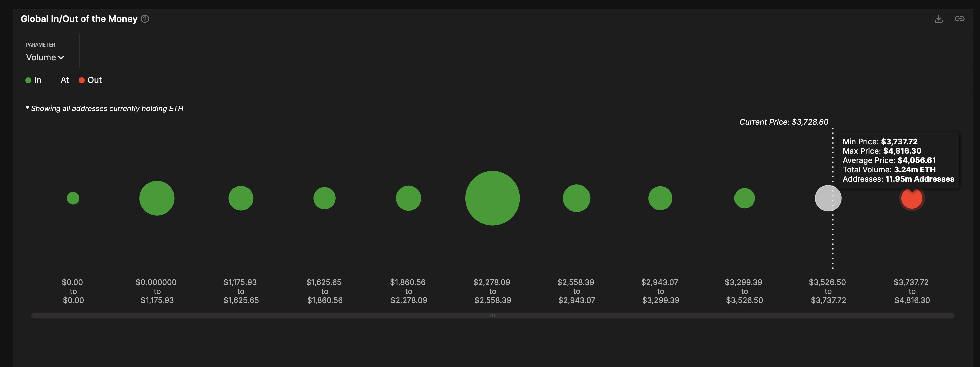Click the Addresses: 11.95m Addresses tooltip line
The height and width of the screenshot is (367, 980).
coord(898,179)
